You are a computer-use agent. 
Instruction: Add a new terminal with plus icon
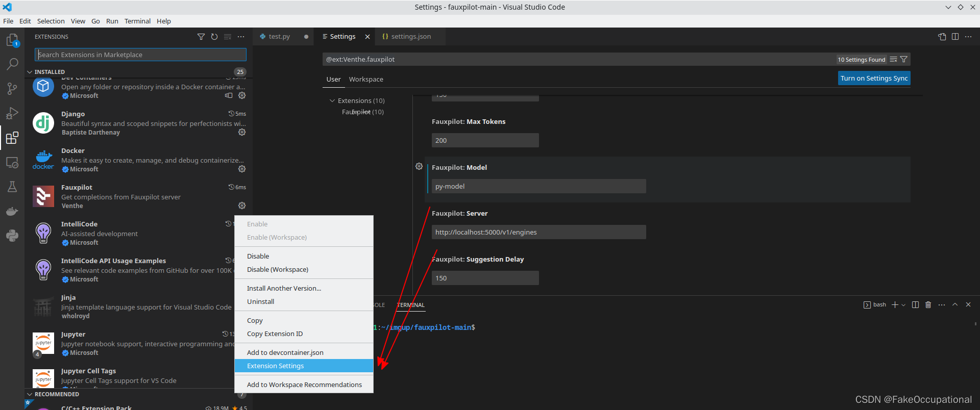click(x=895, y=305)
